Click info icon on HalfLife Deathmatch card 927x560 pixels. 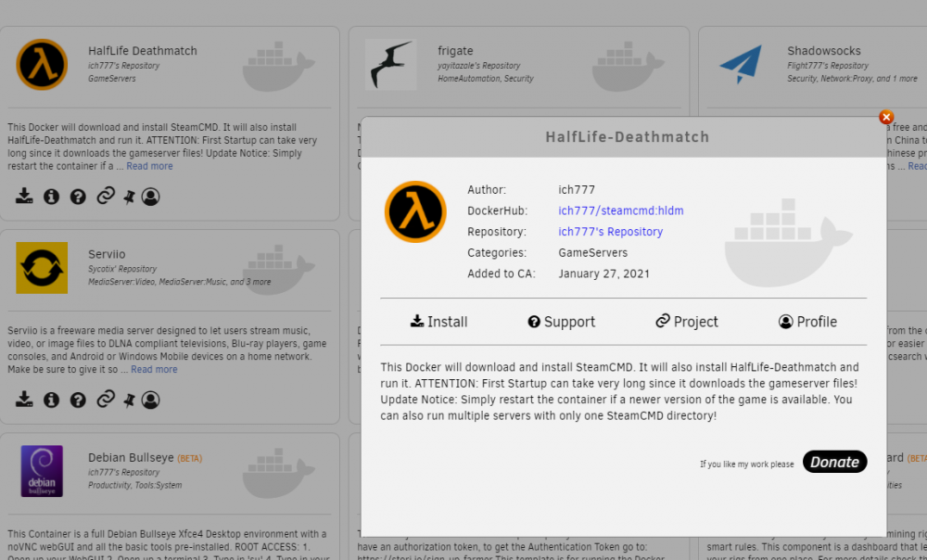51,197
